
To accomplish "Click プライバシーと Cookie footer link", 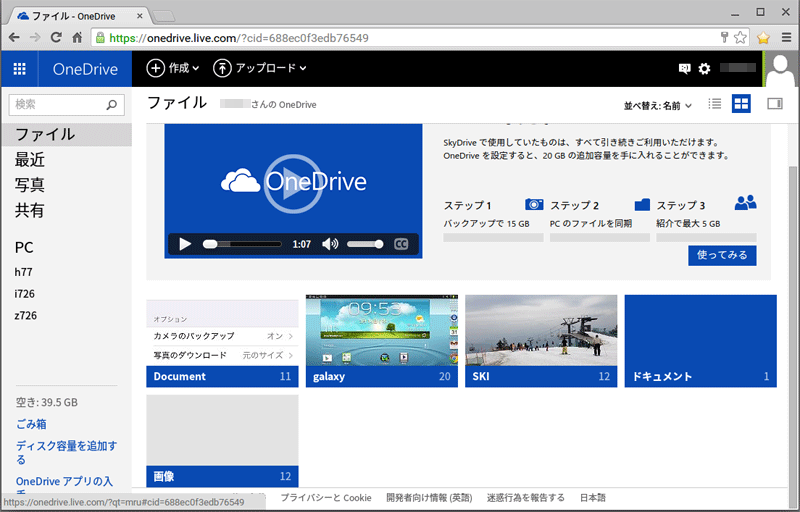I will (x=326, y=498).
